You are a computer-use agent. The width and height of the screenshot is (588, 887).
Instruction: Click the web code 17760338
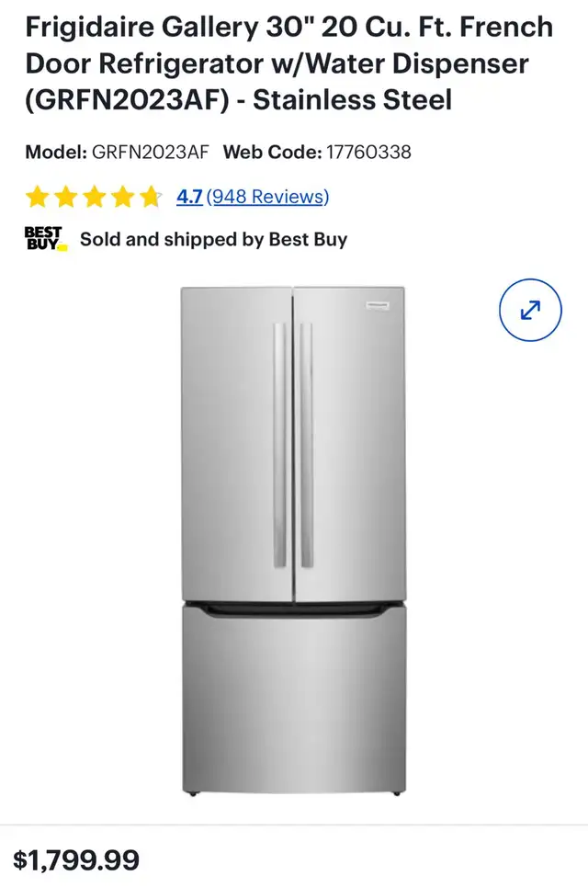tap(368, 153)
